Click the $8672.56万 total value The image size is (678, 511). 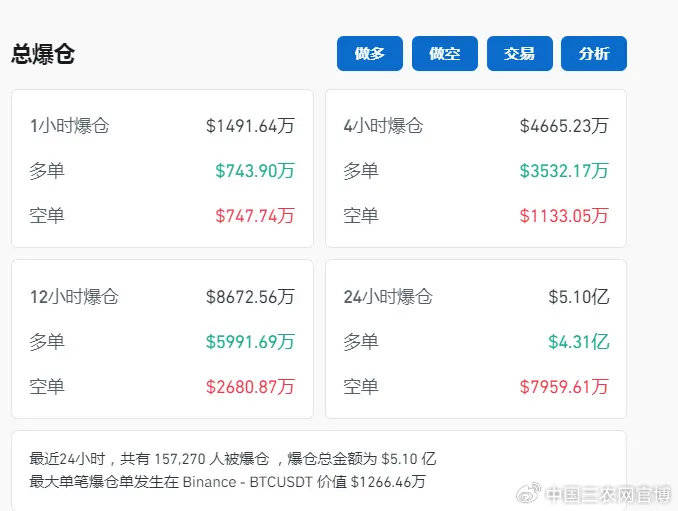pyautogui.click(x=250, y=297)
